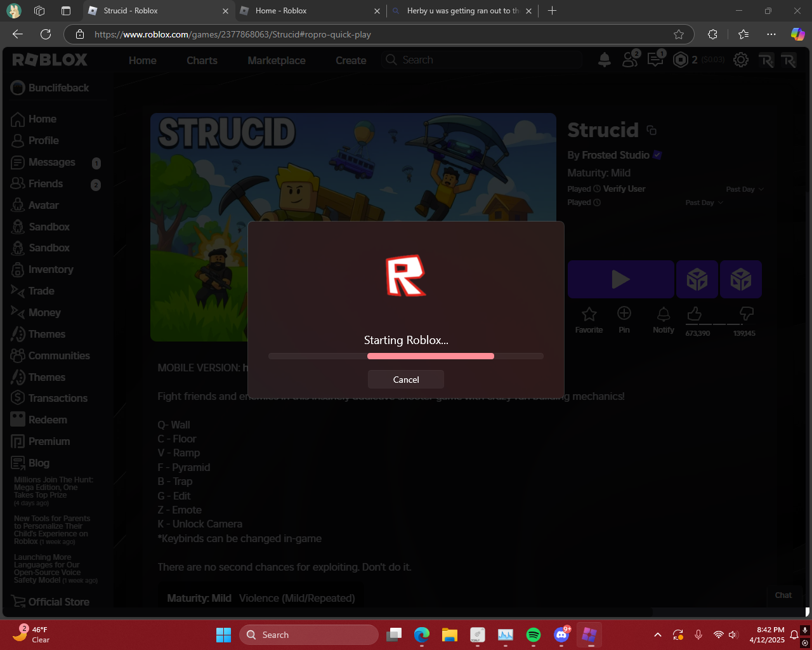Like Strucid with the thumbs up
The height and width of the screenshot is (650, 812).
point(695,314)
